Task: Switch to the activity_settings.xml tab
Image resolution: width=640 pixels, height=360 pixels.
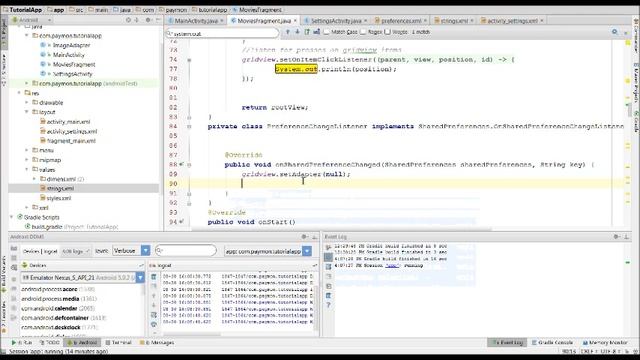Action: coord(512,20)
